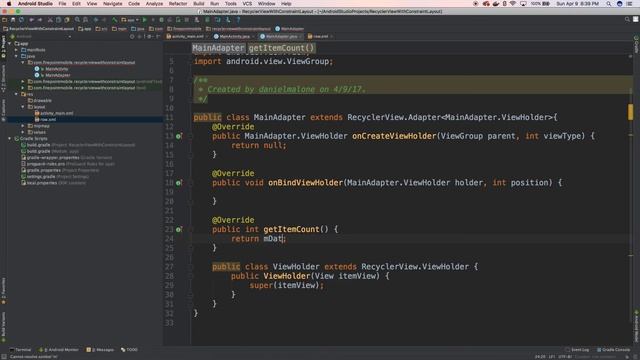This screenshot has width=640, height=360.
Task: Expand the manifests folder
Action: click(x=16, y=50)
